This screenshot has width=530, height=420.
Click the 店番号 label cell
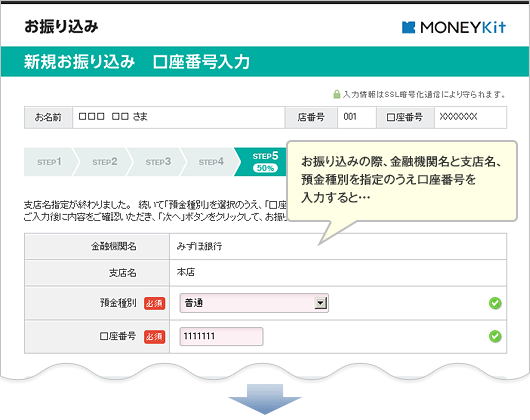click(311, 117)
